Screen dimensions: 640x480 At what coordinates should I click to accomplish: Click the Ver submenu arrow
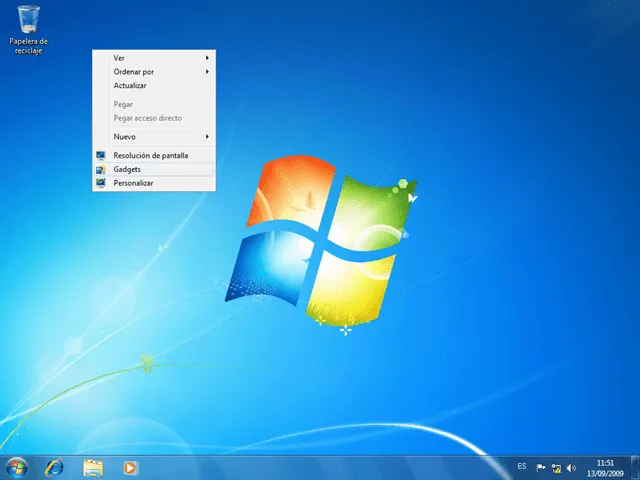pyautogui.click(x=207, y=58)
